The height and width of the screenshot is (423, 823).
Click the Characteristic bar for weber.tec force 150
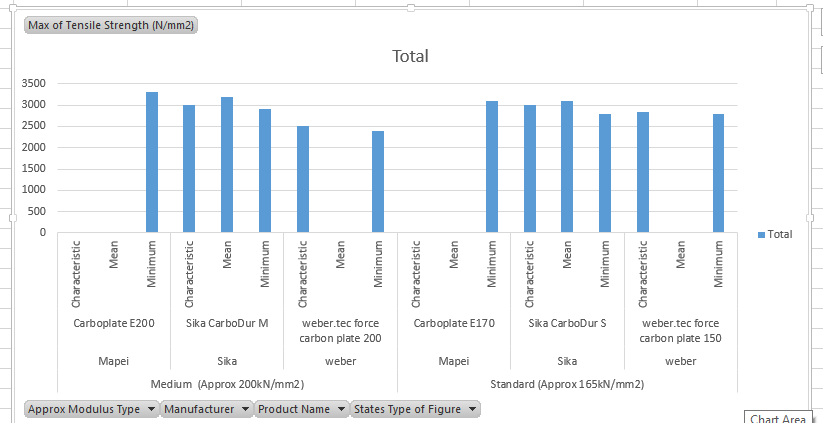pos(643,172)
